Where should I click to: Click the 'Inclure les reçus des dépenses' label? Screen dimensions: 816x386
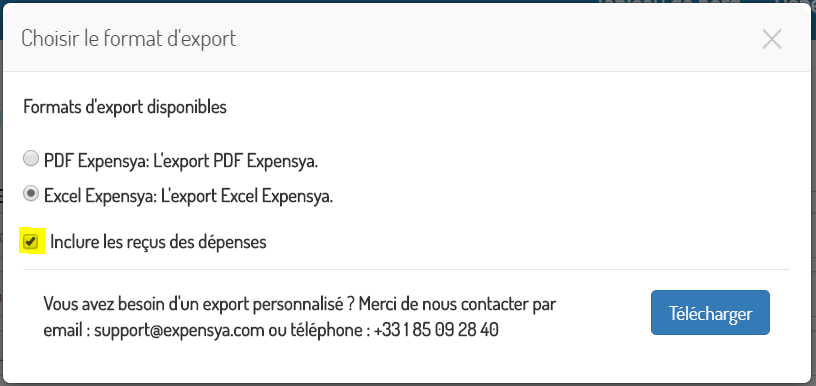coord(158,242)
